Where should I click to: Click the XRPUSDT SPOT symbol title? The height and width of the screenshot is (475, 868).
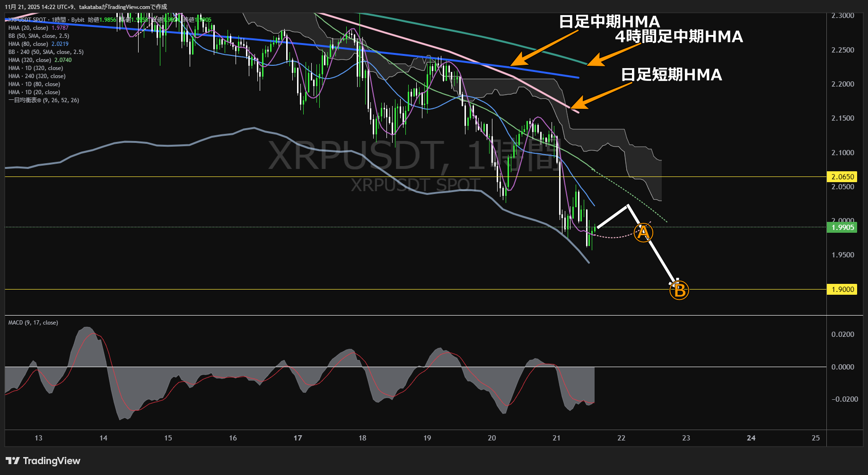click(27, 20)
